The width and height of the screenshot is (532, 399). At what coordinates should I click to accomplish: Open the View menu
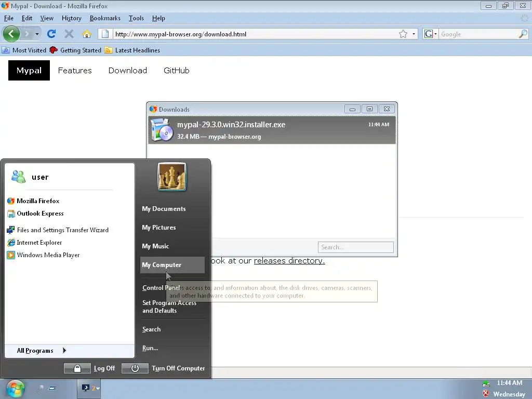pos(47,18)
